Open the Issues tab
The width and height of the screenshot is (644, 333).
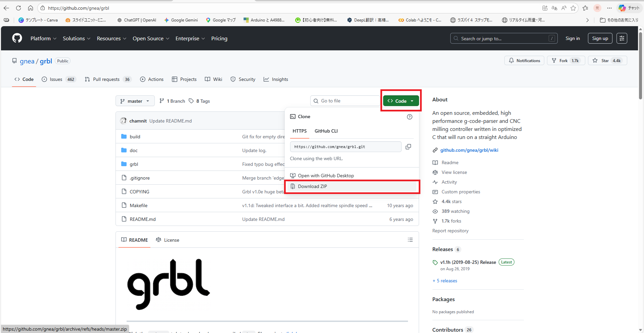56,80
